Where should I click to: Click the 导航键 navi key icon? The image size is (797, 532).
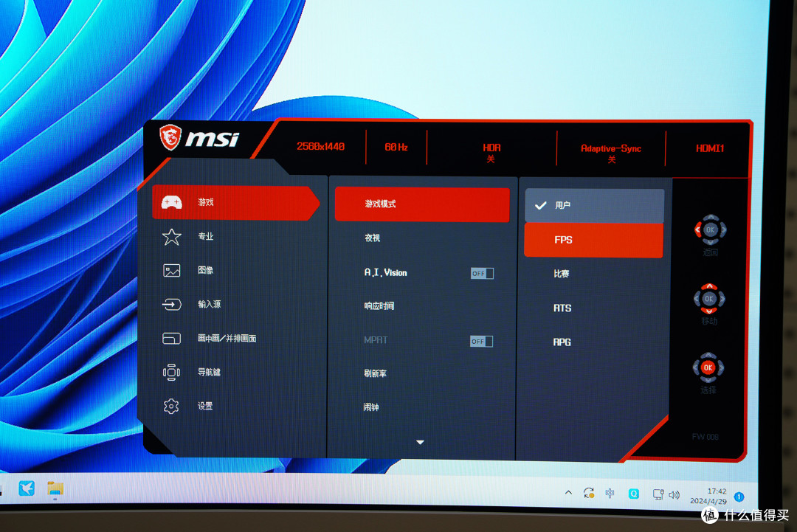(x=171, y=373)
